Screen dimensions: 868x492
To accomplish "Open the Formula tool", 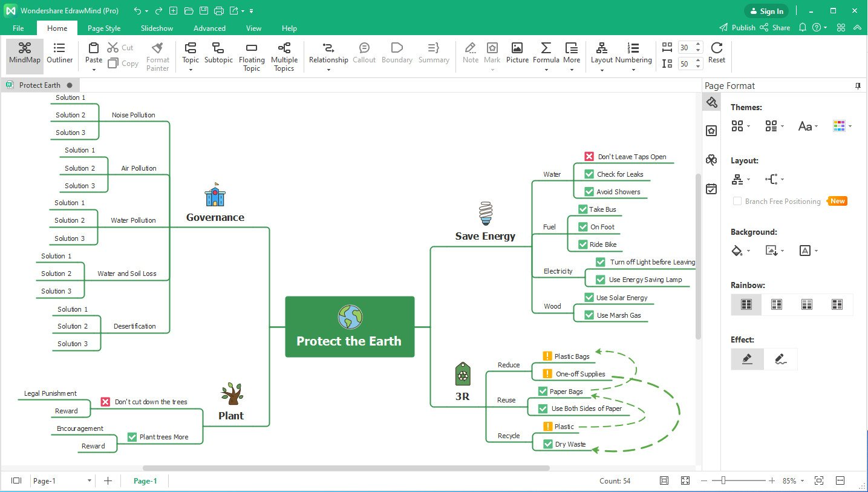I will [x=546, y=53].
